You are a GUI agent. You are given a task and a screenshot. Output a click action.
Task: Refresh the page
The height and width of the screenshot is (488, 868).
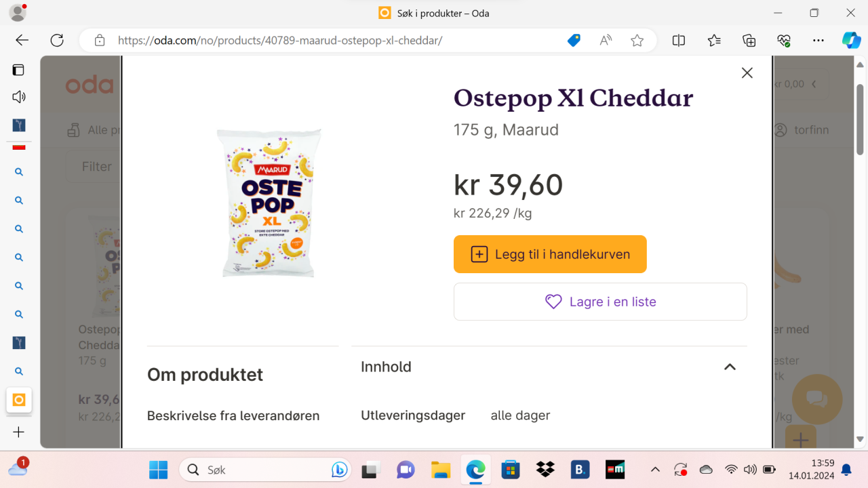click(57, 41)
